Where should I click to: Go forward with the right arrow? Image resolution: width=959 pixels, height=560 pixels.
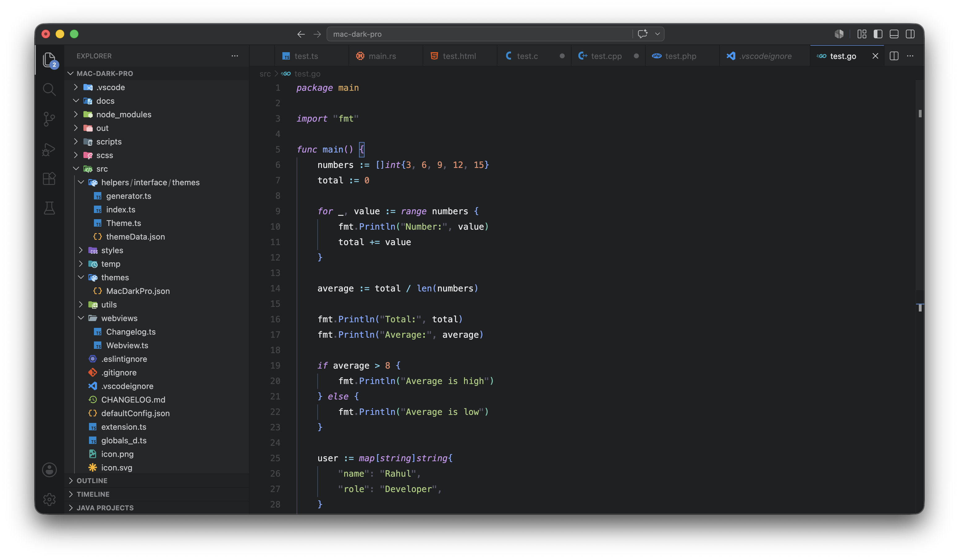coord(317,34)
